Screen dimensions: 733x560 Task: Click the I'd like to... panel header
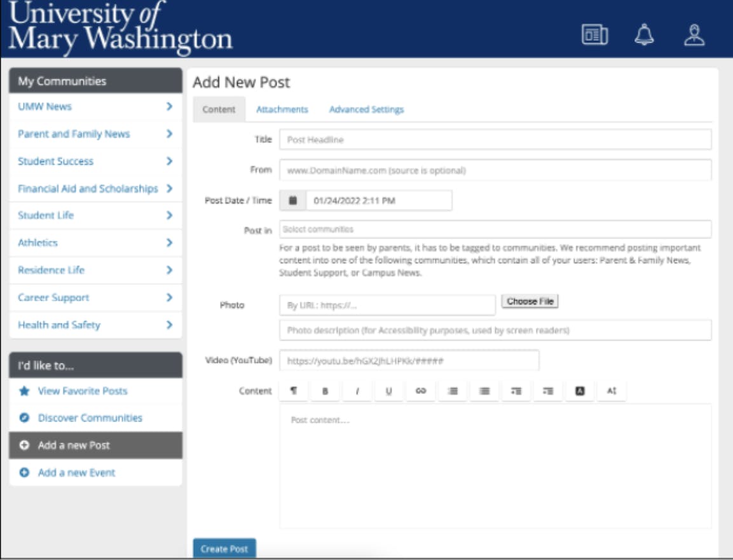click(x=95, y=365)
